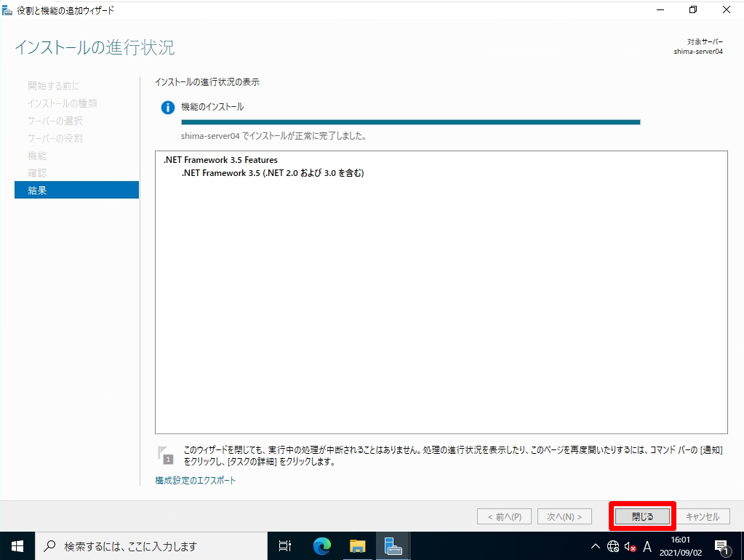The width and height of the screenshot is (744, 560).
Task: Show hidden system tray icons
Action: click(x=596, y=546)
